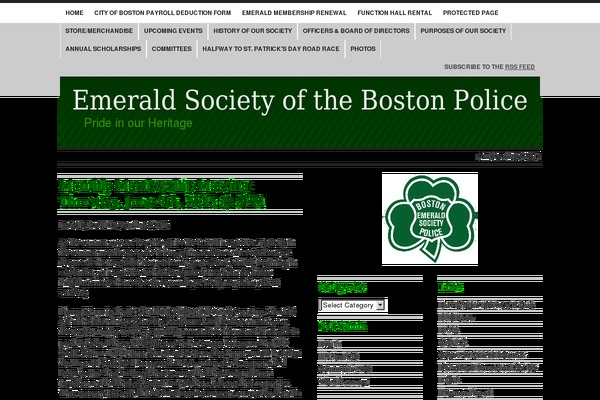Open the Function Hall Rental page
600x400 pixels.
pyautogui.click(x=395, y=13)
